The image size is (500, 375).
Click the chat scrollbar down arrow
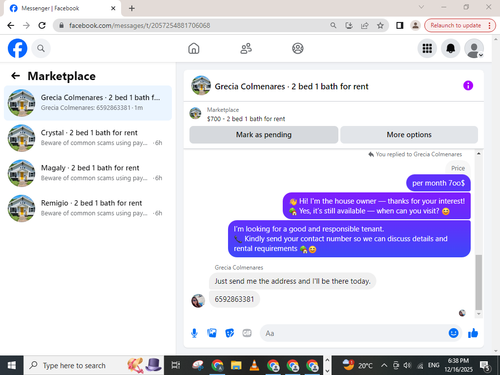click(479, 314)
